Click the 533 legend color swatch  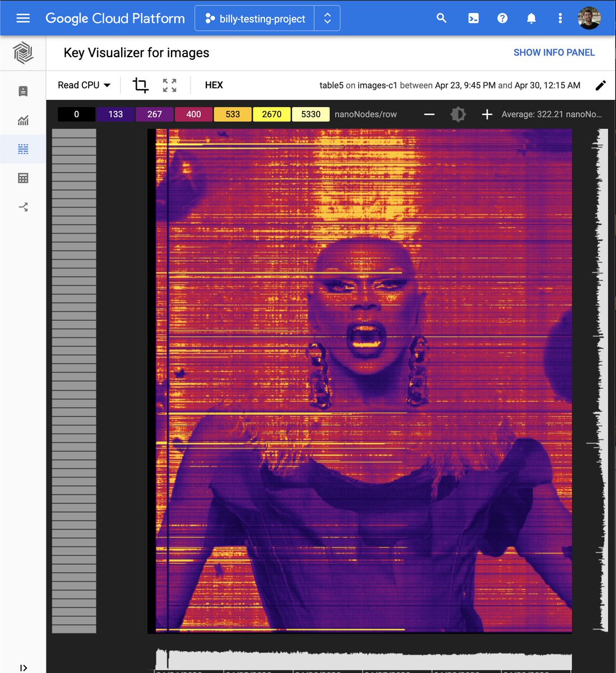(x=233, y=114)
